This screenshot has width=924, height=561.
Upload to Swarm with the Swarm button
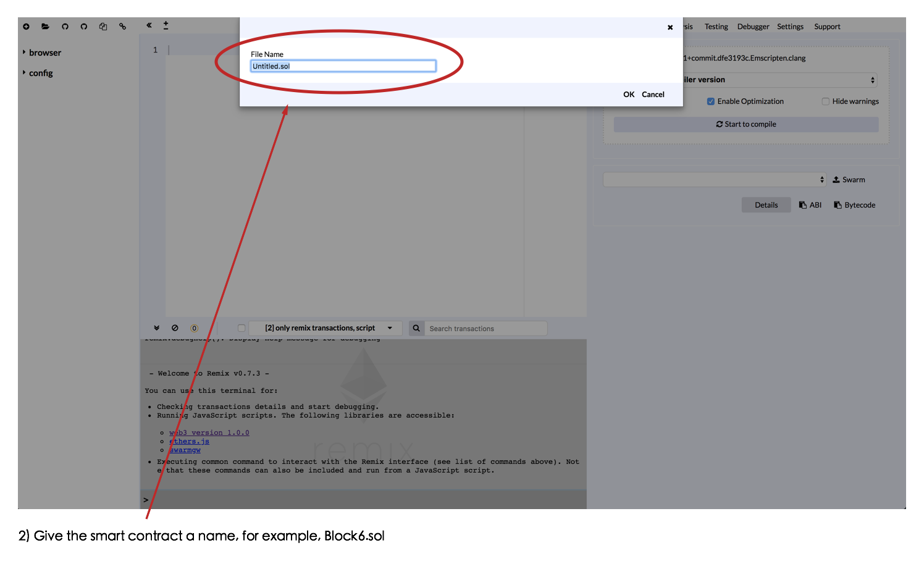click(x=849, y=180)
